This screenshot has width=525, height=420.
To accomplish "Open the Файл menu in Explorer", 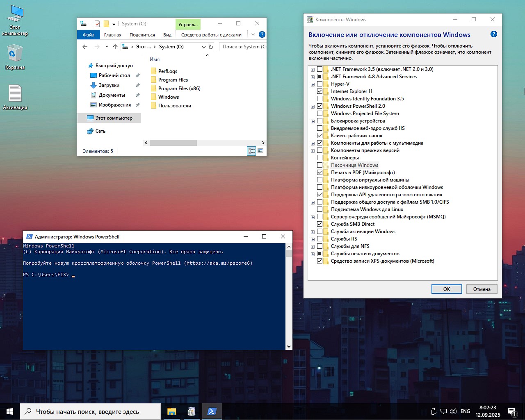I will [x=89, y=35].
